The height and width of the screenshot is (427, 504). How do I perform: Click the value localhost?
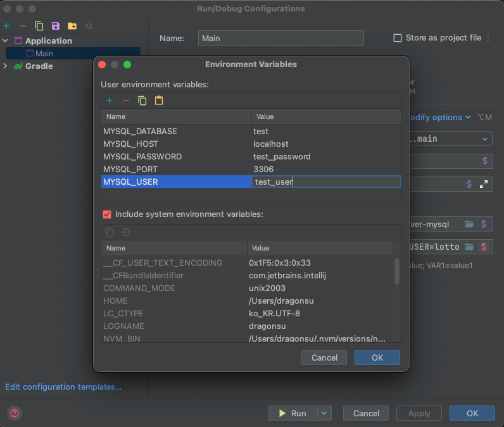[270, 144]
